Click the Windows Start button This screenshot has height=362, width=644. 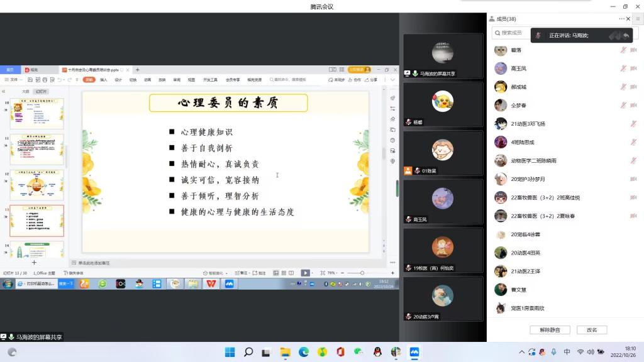coord(230,352)
